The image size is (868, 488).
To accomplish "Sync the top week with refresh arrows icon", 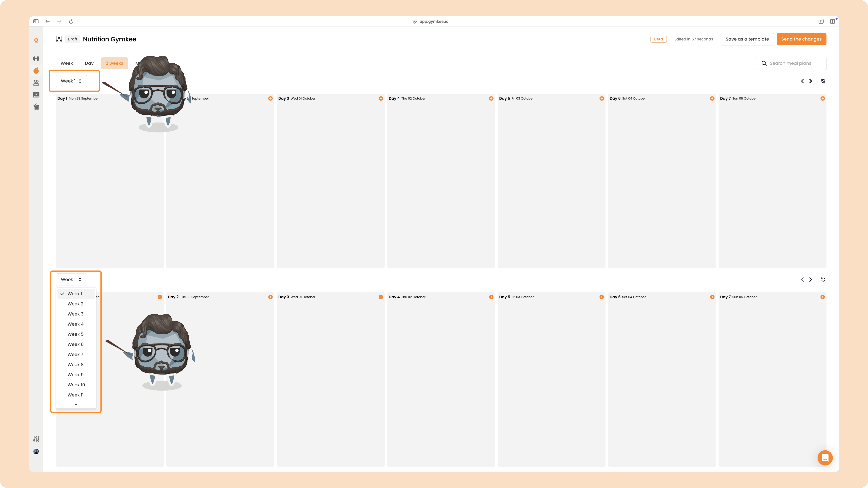I will (x=823, y=81).
